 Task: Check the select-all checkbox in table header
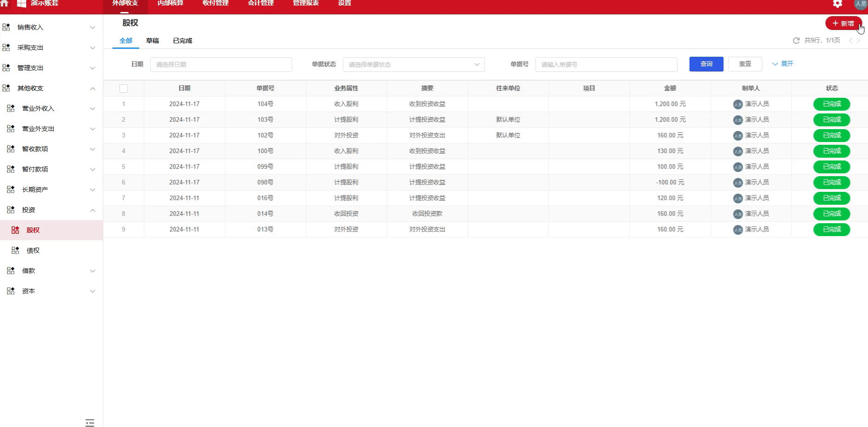(123, 88)
